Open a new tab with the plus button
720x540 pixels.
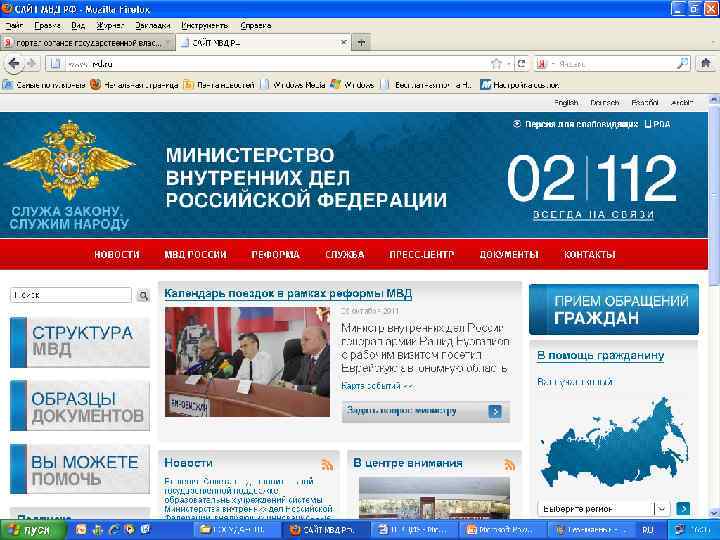[361, 43]
